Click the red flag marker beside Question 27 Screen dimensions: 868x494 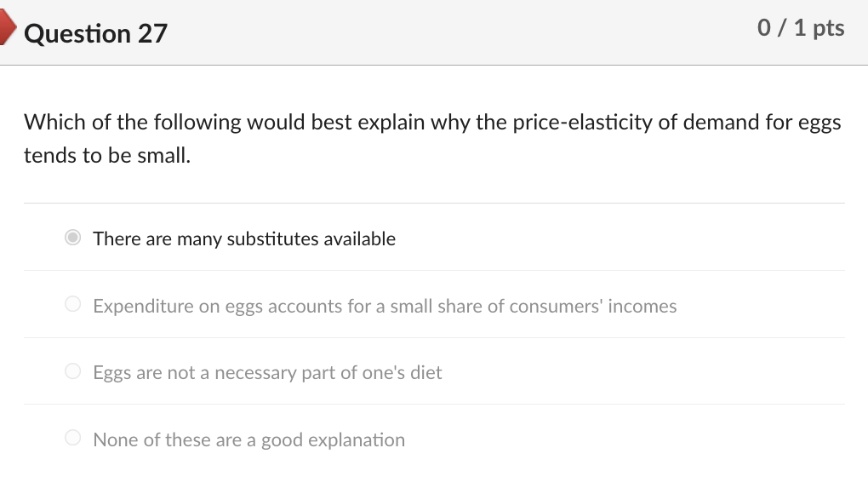[x=7, y=32]
